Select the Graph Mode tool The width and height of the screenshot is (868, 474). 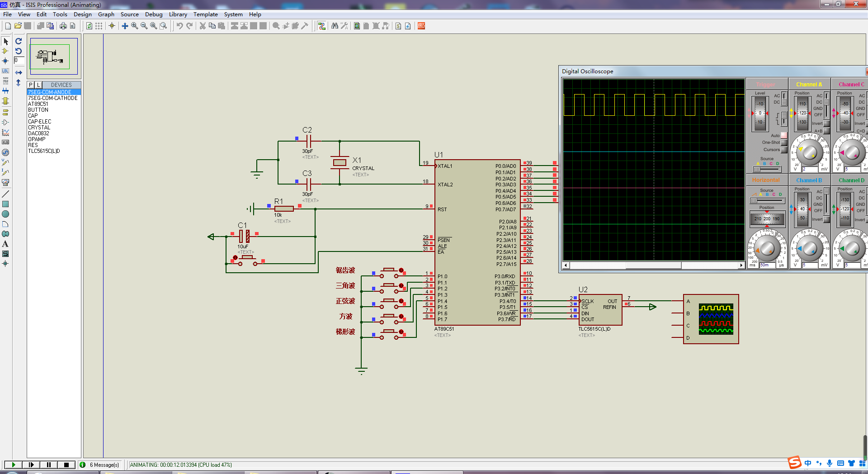click(x=5, y=133)
